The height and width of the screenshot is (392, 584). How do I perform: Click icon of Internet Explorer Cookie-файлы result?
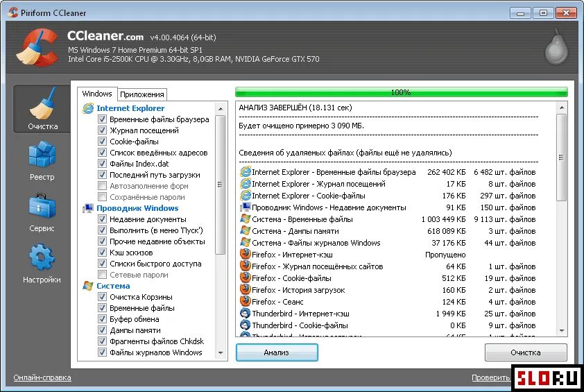pos(246,195)
